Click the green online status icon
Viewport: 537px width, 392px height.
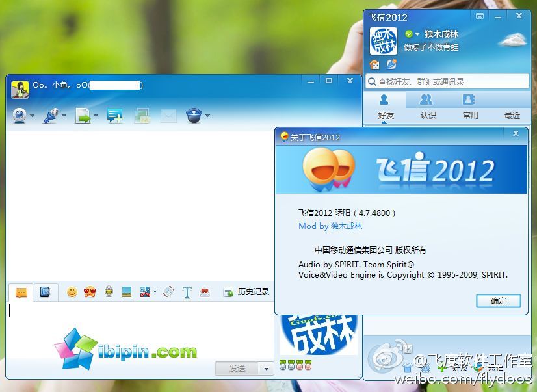(x=408, y=34)
